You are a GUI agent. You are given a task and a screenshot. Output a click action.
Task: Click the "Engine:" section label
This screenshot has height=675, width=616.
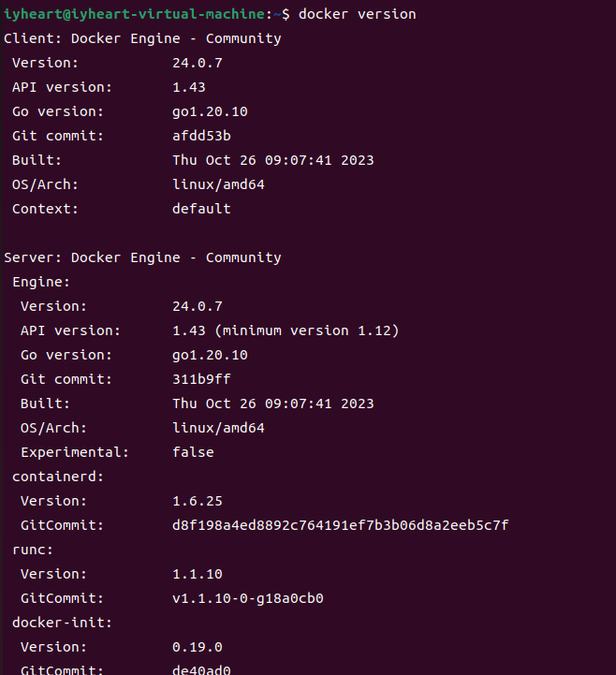click(x=41, y=282)
